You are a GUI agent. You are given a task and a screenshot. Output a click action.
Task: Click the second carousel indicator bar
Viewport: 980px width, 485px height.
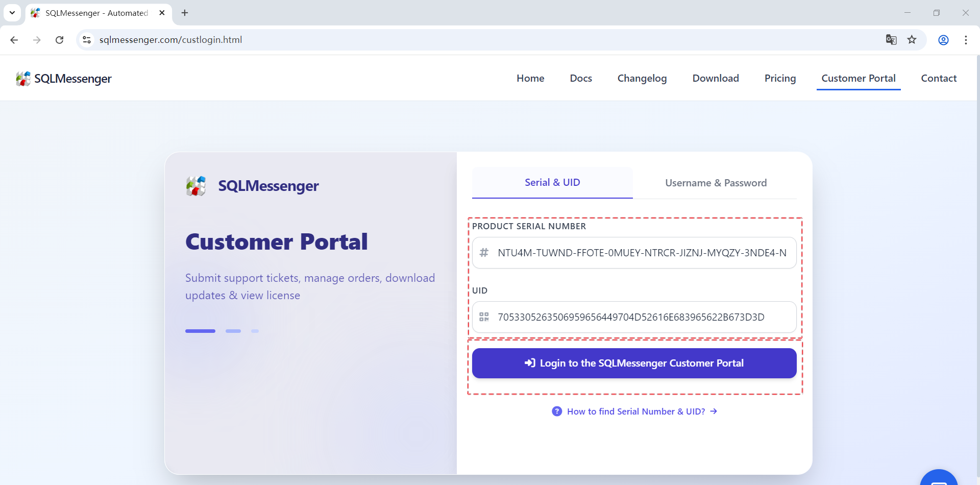point(233,331)
